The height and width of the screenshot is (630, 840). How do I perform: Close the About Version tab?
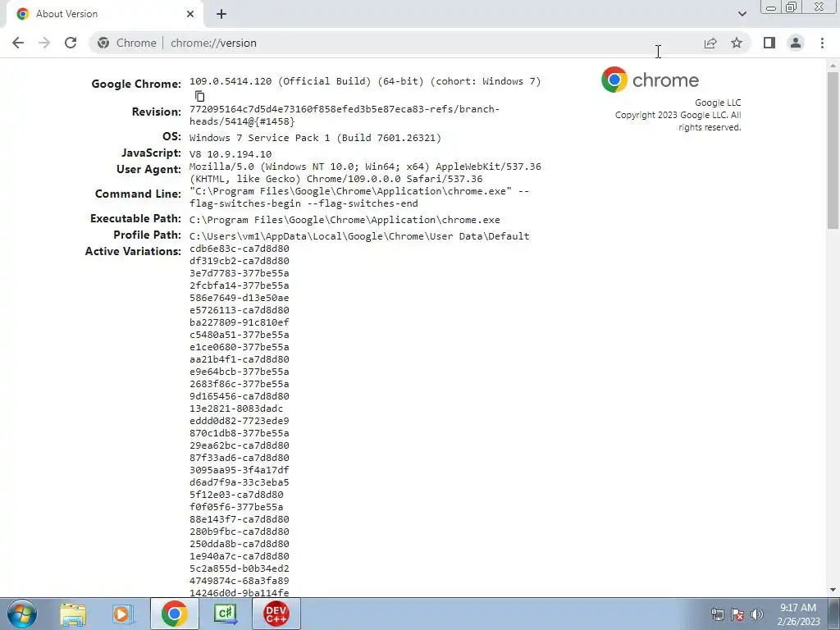(190, 14)
